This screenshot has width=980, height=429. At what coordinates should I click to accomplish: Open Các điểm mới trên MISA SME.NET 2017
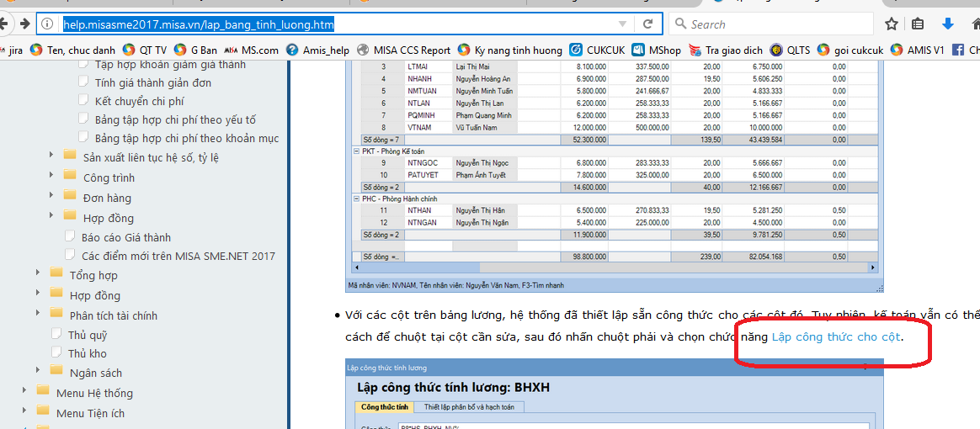178,256
